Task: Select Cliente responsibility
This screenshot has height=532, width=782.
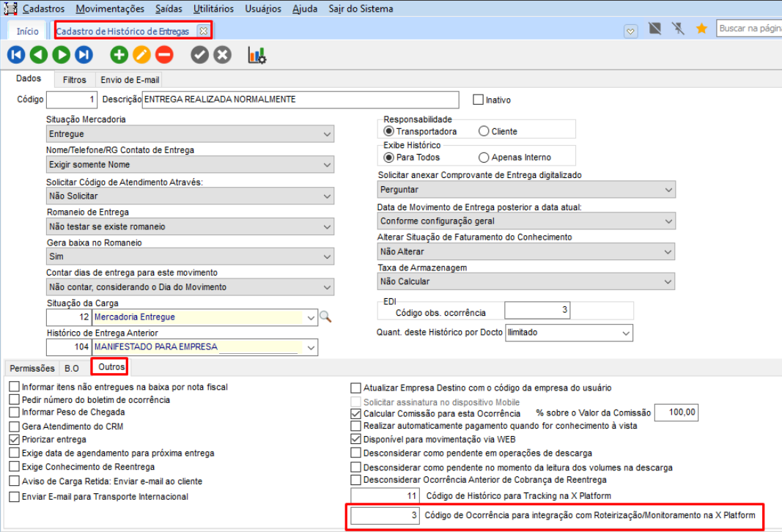Action: click(x=484, y=131)
